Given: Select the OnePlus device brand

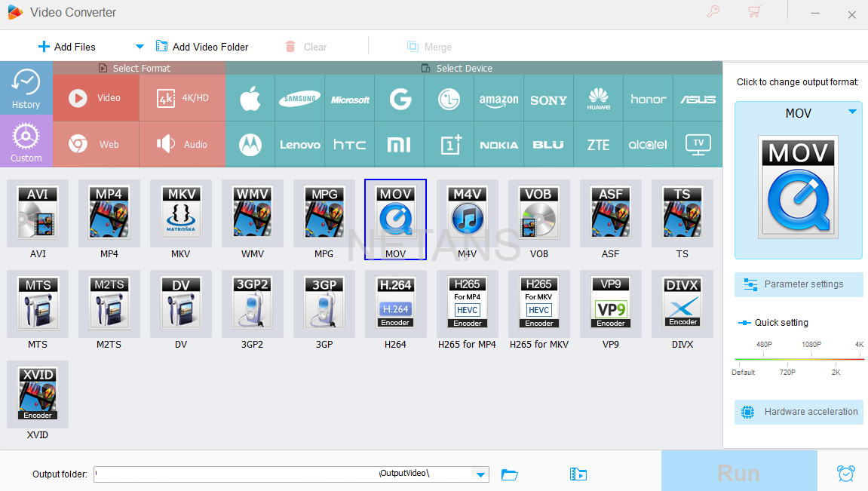Looking at the screenshot, I should (x=449, y=145).
